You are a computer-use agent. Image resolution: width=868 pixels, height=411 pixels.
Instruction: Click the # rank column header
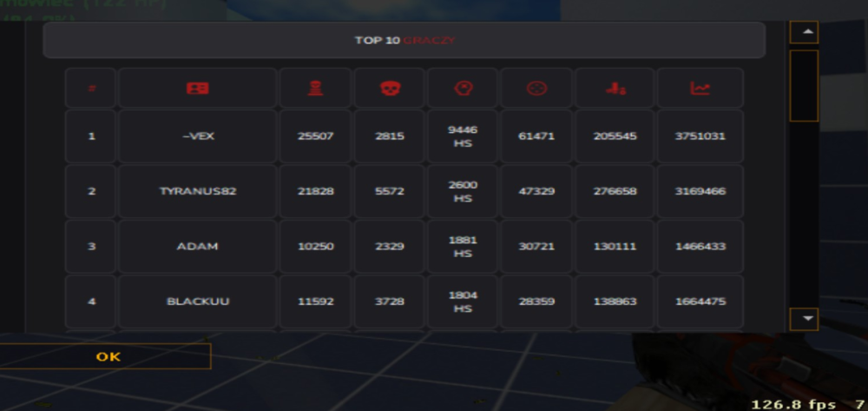click(92, 88)
